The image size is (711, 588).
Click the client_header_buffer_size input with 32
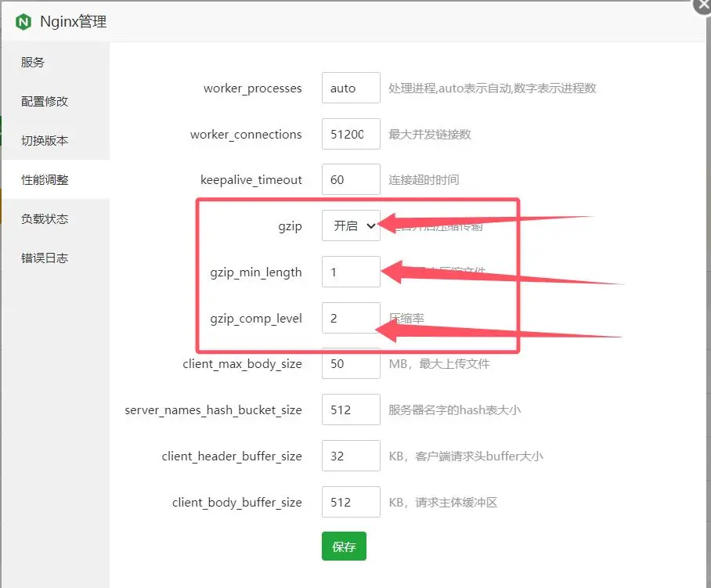(x=351, y=456)
